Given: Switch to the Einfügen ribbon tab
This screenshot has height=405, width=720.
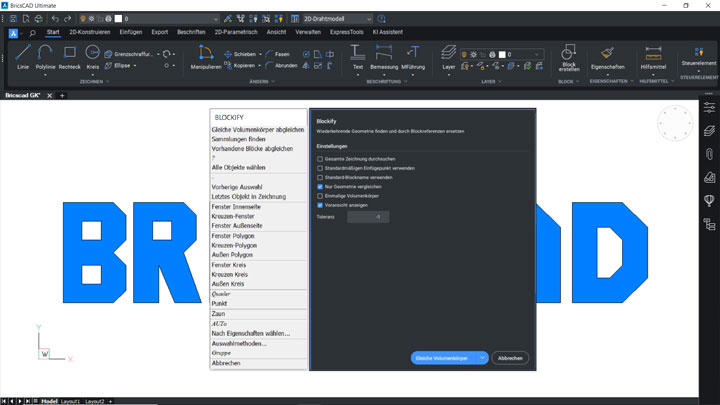Looking at the screenshot, I should click(x=131, y=32).
